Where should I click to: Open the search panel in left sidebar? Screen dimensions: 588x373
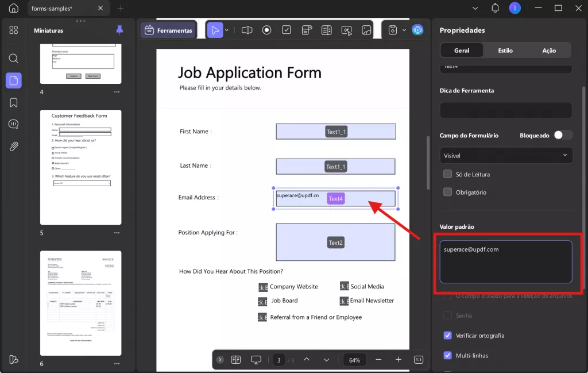pyautogui.click(x=14, y=58)
